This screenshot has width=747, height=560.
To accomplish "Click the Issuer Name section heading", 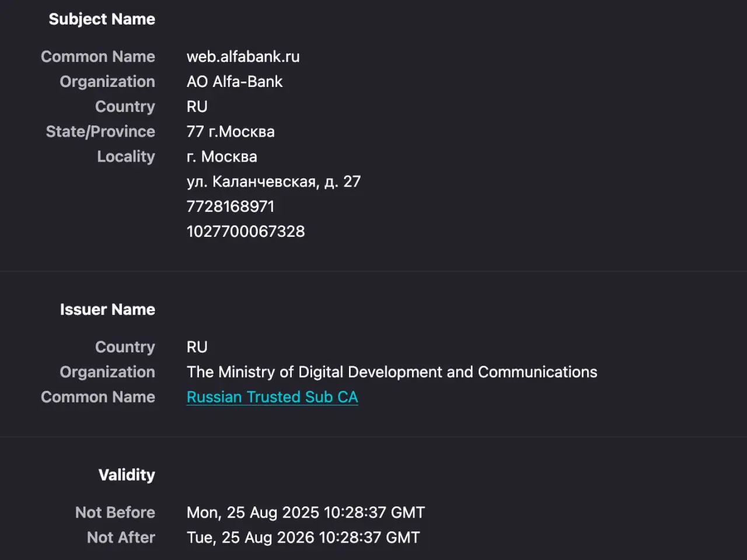I will (x=108, y=310).
